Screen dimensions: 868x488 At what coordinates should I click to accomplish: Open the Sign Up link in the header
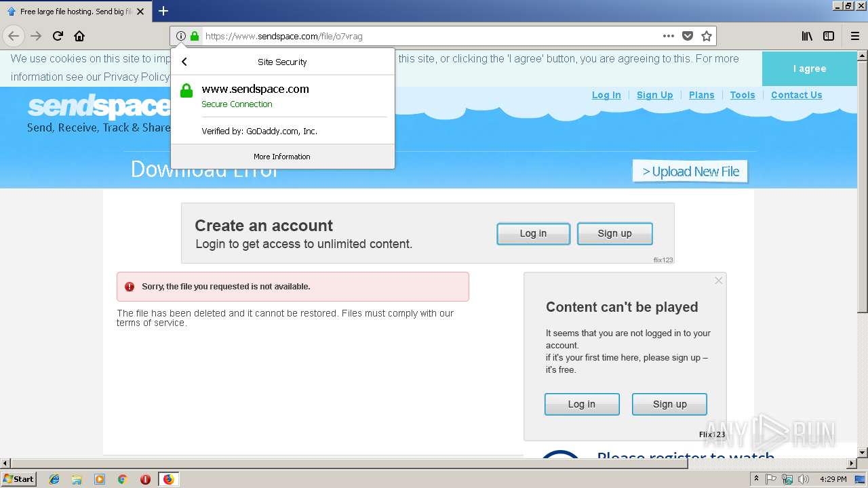[655, 95]
